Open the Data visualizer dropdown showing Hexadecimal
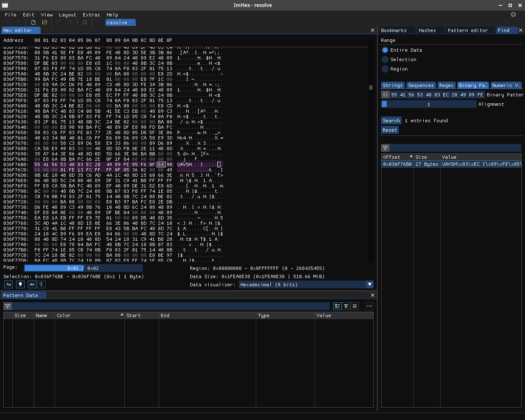The image size is (525, 420). click(369, 284)
